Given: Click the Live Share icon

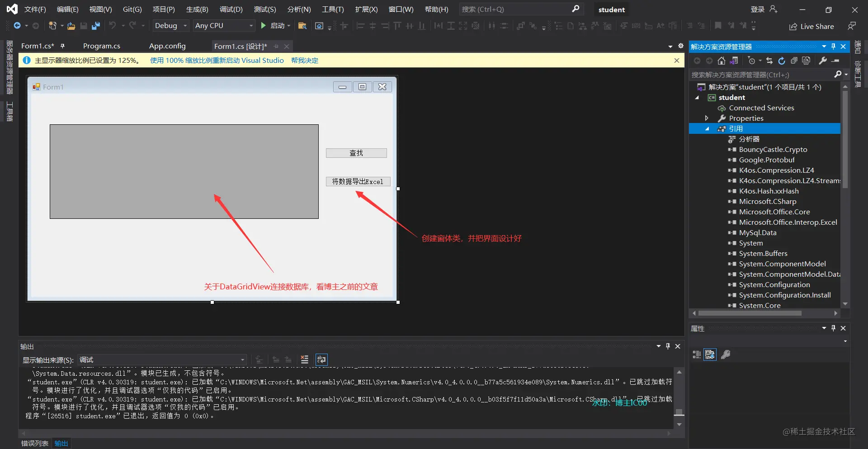Looking at the screenshot, I should (793, 27).
